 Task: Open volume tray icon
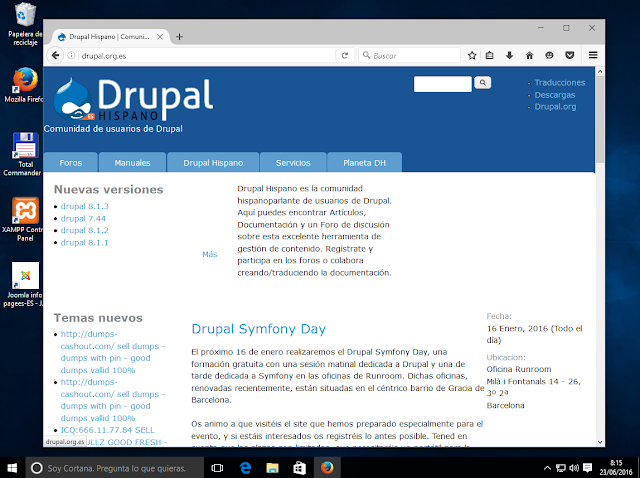point(574,468)
